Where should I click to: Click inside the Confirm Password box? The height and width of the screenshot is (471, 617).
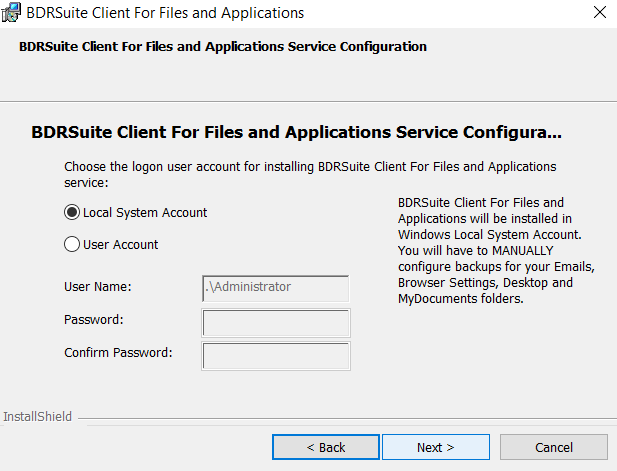[x=275, y=356]
